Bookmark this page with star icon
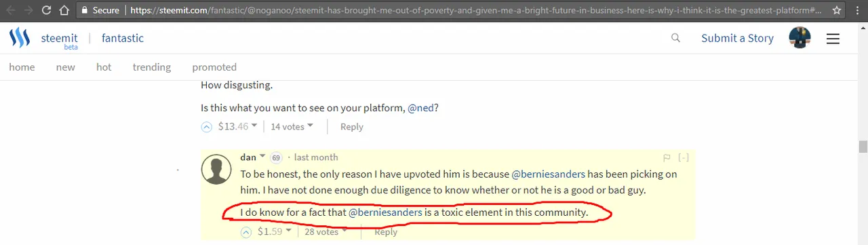 click(x=837, y=10)
